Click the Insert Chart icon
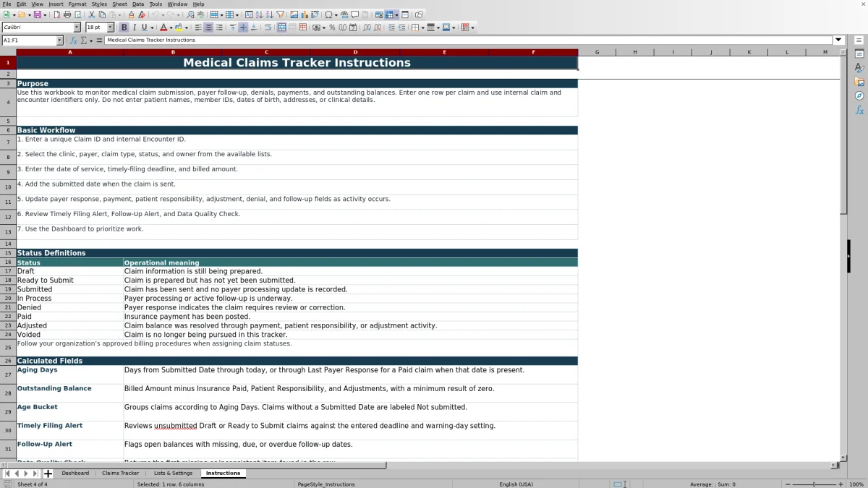 coord(305,14)
